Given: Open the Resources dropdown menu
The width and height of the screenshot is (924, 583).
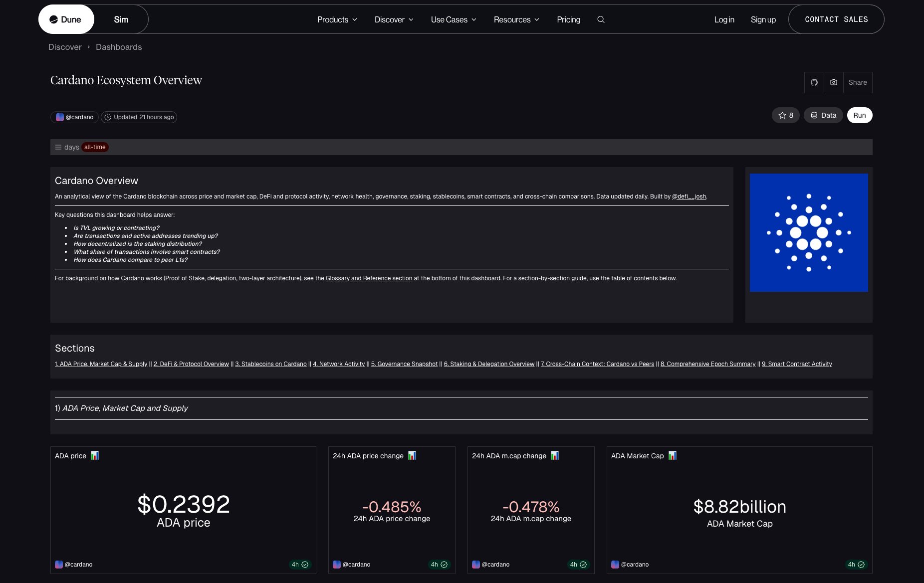Looking at the screenshot, I should pos(516,19).
